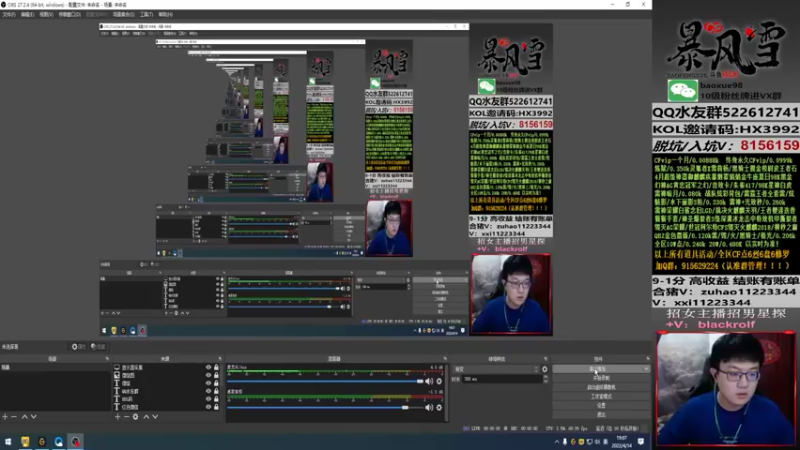800x450 pixels.
Task: Mute the Mic/Aux speaker icon
Action: pyautogui.click(x=429, y=381)
